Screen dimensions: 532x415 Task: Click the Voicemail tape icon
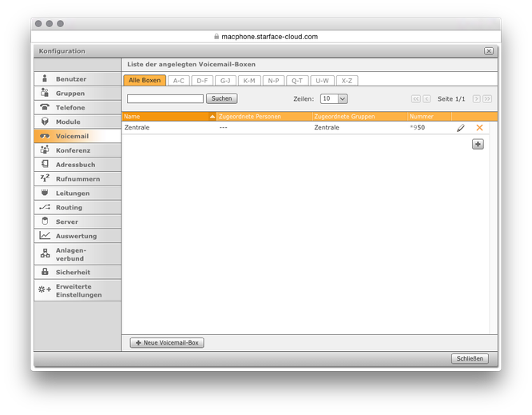45,136
